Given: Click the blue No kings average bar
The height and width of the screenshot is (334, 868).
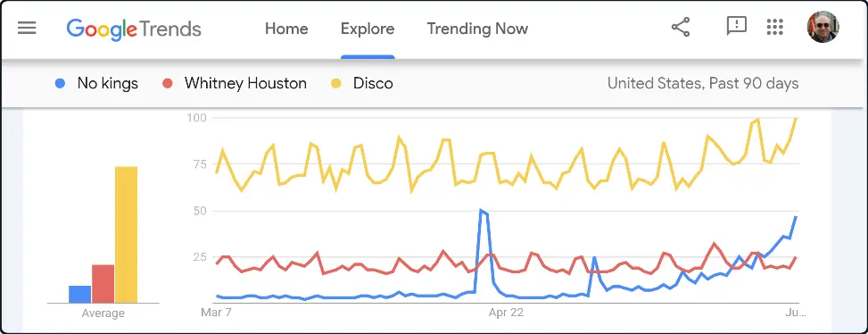Looking at the screenshot, I should (79, 295).
